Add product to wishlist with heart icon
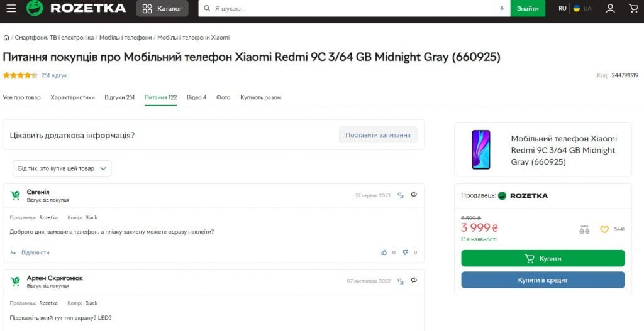Viewport: 644px width, 331px height. coord(604,229)
